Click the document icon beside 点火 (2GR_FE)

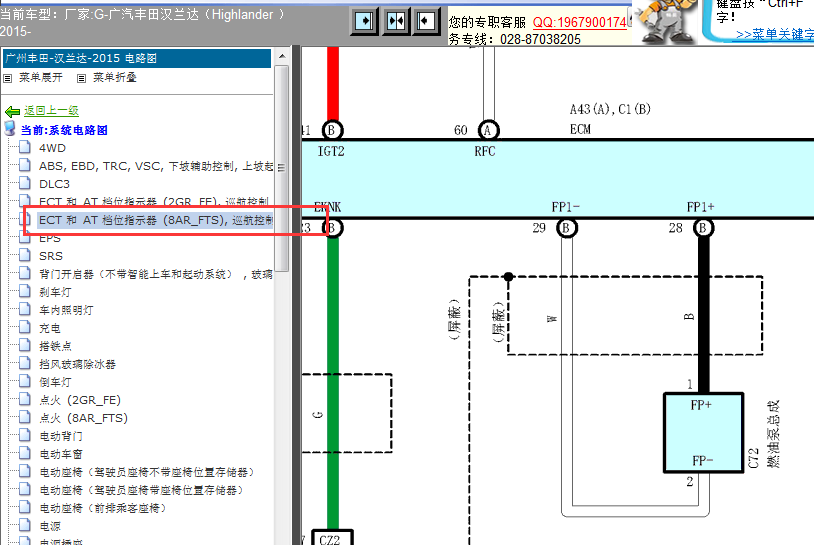pos(24,399)
